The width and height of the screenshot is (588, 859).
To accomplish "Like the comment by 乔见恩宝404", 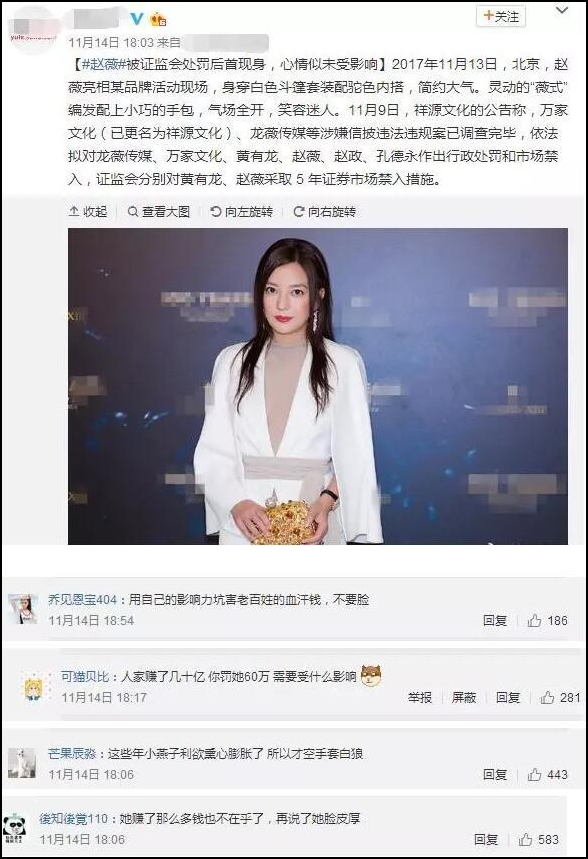I will click(547, 621).
